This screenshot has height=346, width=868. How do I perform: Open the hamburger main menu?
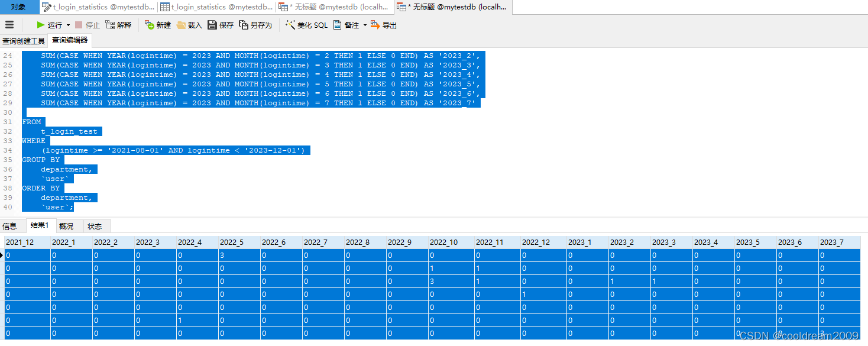9,25
